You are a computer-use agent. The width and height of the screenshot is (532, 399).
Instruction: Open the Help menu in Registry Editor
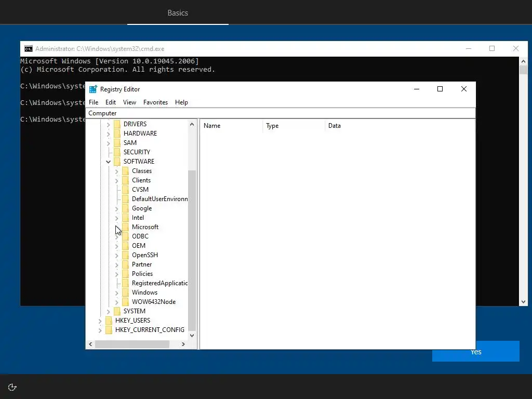[181, 102]
